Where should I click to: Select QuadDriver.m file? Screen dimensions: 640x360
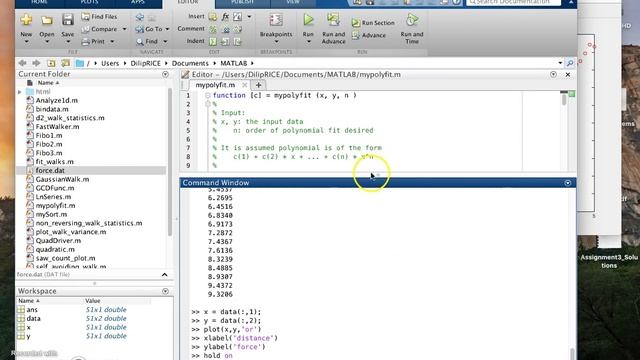pyautogui.click(x=58, y=241)
